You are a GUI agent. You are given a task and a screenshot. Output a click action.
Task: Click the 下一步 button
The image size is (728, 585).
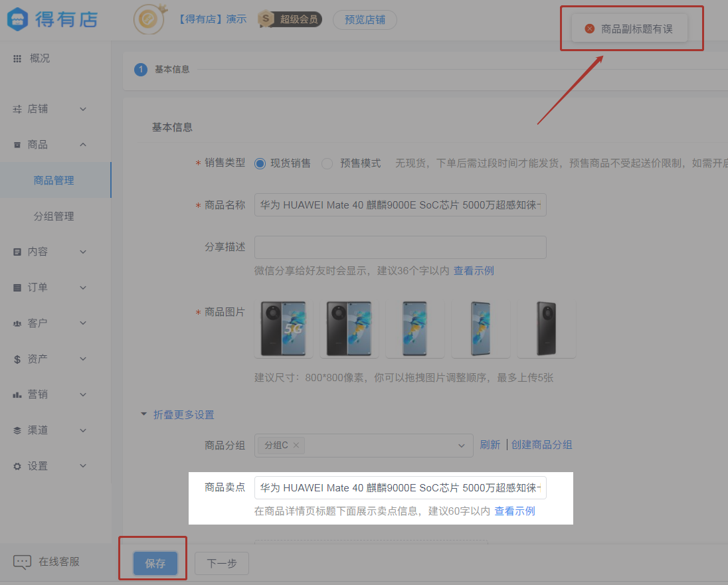[221, 563]
